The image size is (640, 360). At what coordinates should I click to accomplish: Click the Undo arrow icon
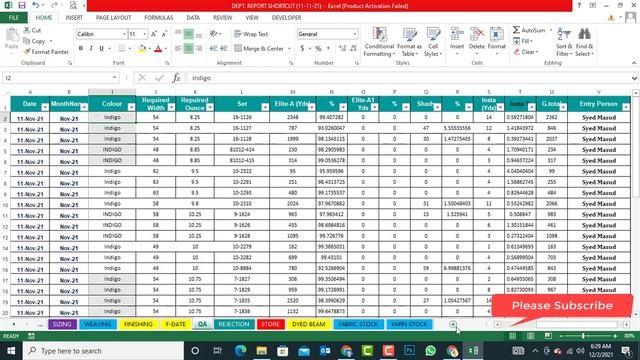[36, 5]
